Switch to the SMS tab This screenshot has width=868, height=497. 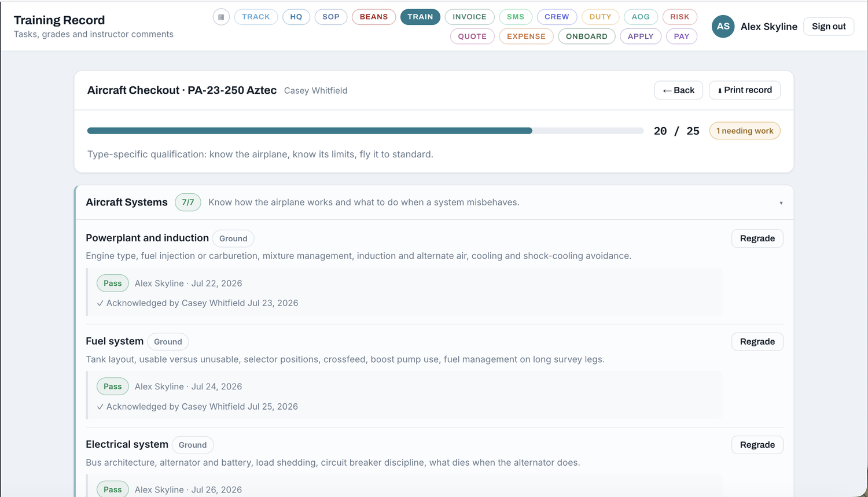click(x=516, y=17)
